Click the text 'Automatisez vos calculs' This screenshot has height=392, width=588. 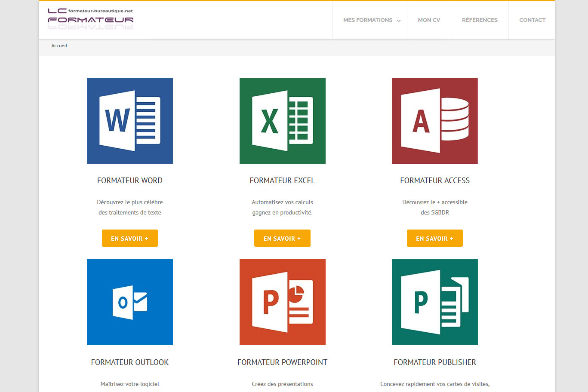coord(283,202)
